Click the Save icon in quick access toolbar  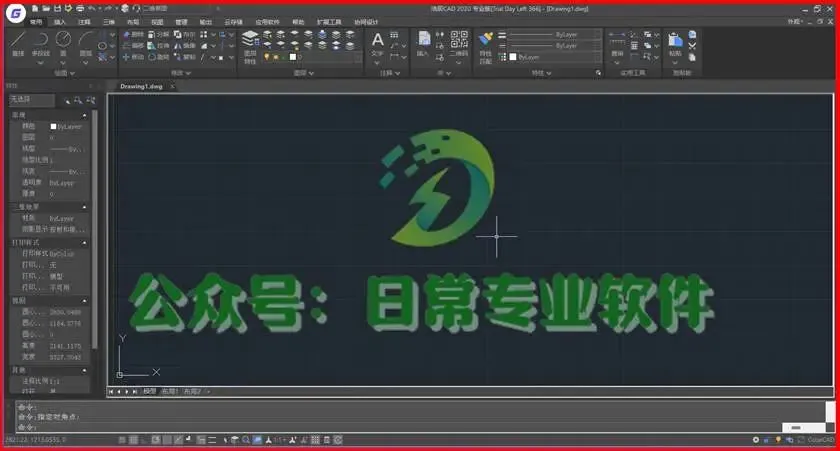pyautogui.click(x=57, y=9)
